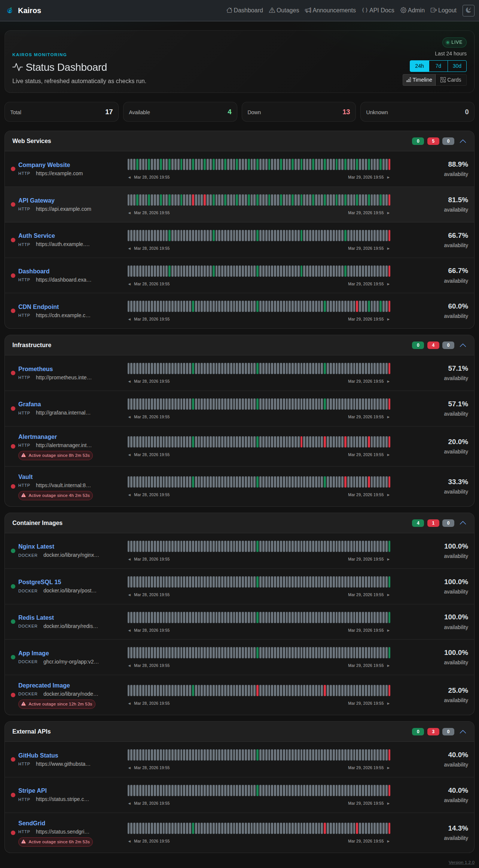Collapse the External APIs group
This screenshot has width=479, height=868.
463,732
